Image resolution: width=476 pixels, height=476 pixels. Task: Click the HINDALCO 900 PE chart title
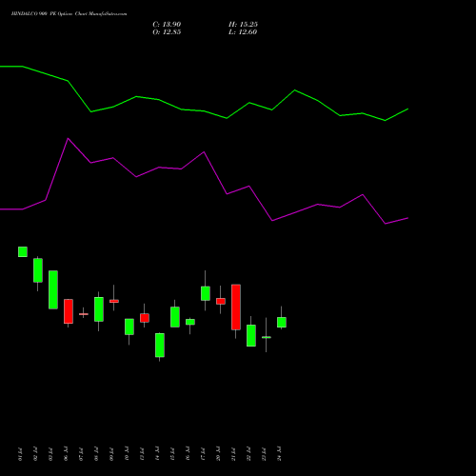(x=69, y=14)
